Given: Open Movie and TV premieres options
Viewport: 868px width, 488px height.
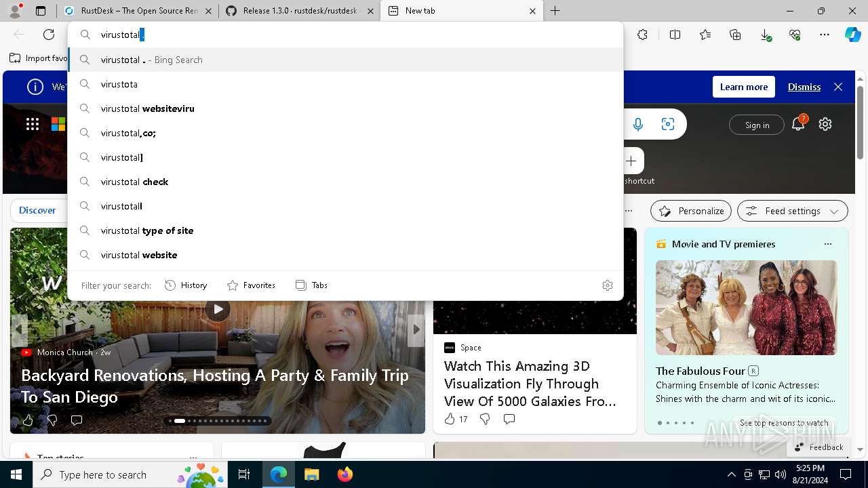Looking at the screenshot, I should [827, 244].
